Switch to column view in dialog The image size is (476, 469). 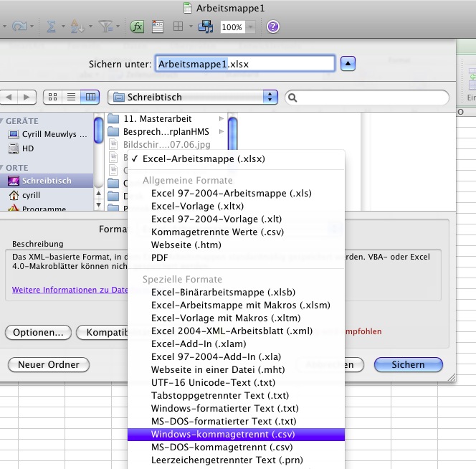pos(90,98)
